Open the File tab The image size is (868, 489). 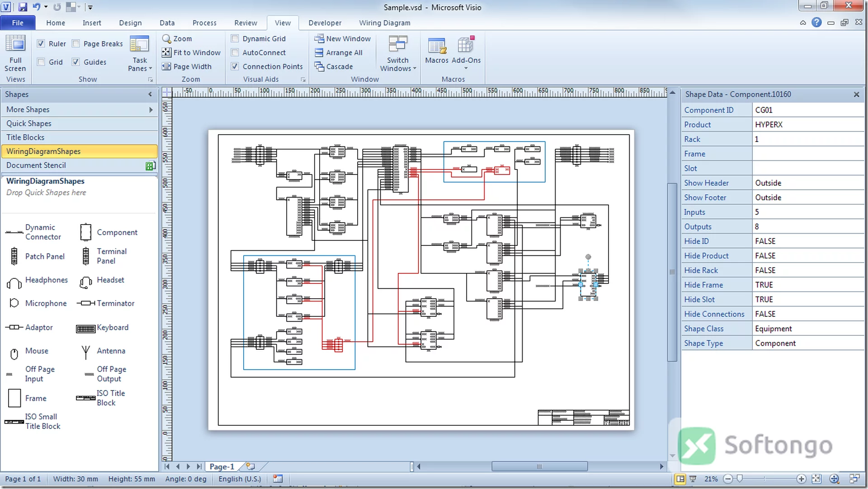pos(18,23)
